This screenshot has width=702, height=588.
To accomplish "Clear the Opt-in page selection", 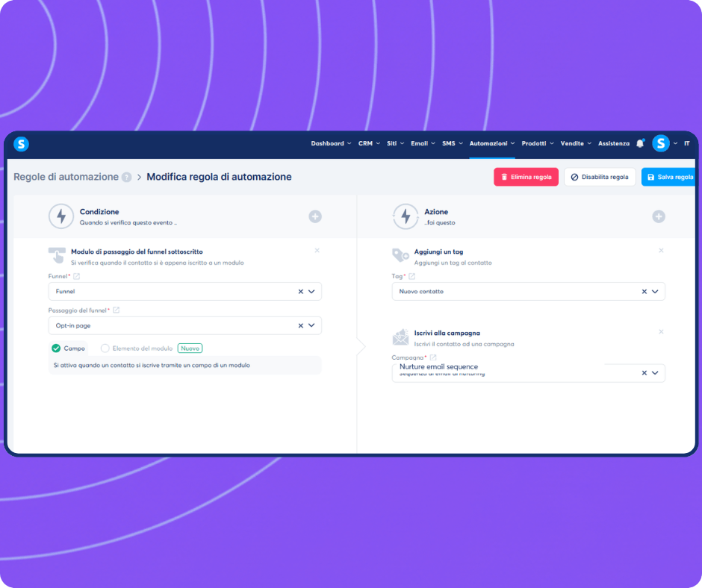I will click(x=301, y=326).
